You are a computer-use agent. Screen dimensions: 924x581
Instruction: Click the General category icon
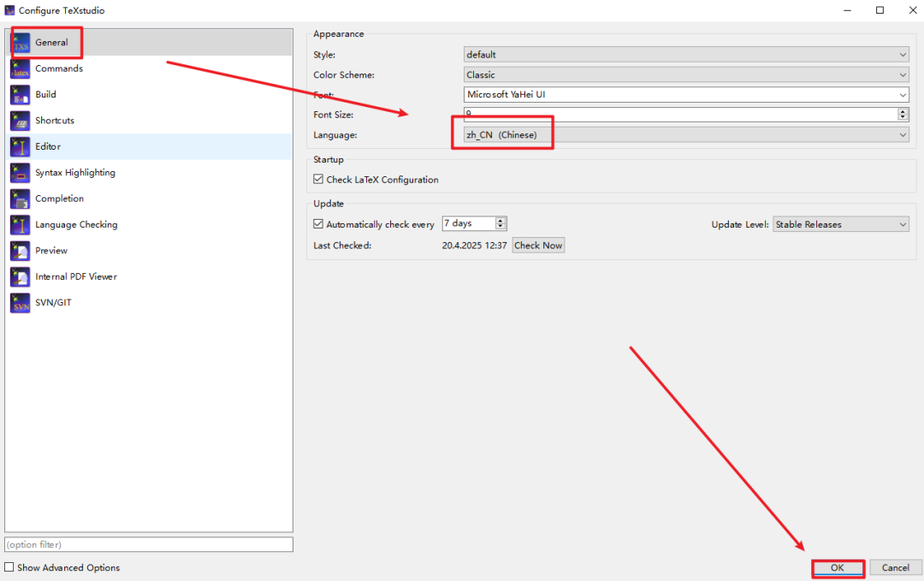[x=21, y=43]
